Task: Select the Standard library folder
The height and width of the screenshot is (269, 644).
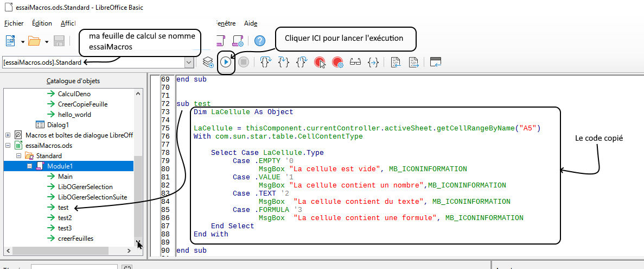Action: (x=49, y=156)
